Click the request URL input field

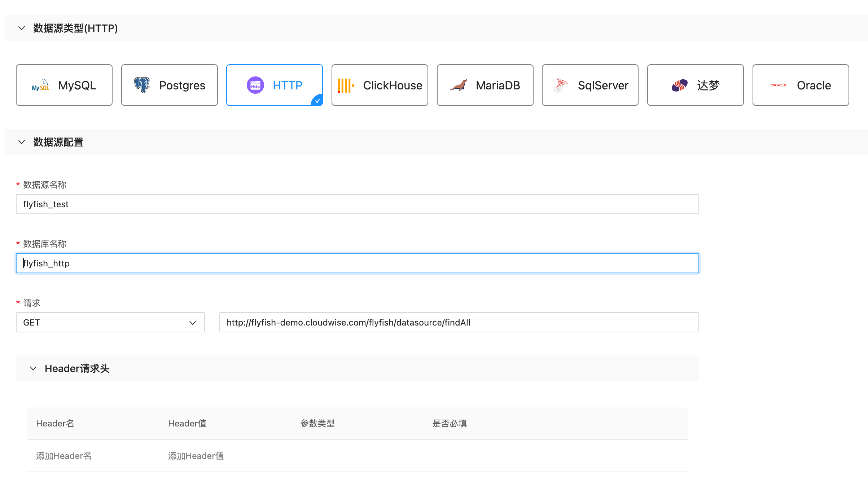[x=459, y=322]
